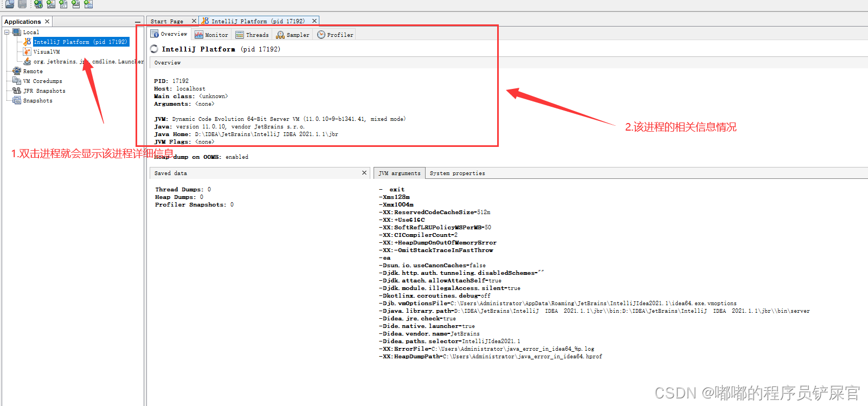
Task: Click the 'Java Home' path line
Action: 246,134
